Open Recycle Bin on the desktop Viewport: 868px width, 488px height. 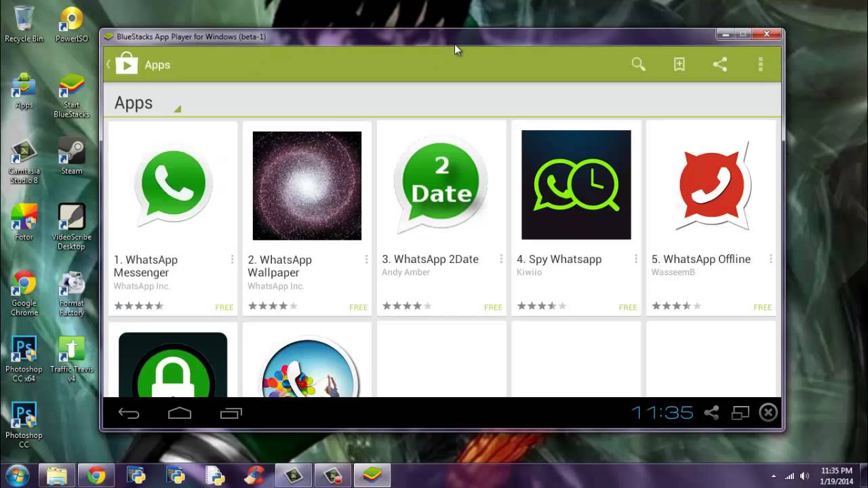(24, 24)
